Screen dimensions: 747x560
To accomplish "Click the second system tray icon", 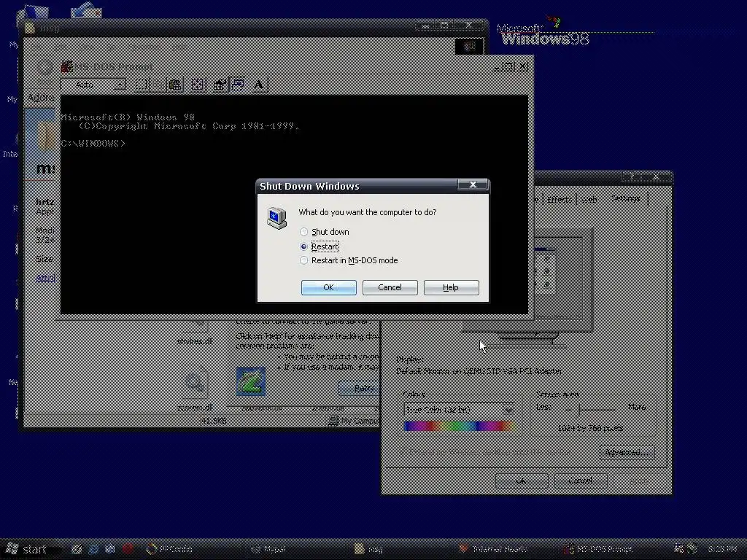I will click(692, 549).
